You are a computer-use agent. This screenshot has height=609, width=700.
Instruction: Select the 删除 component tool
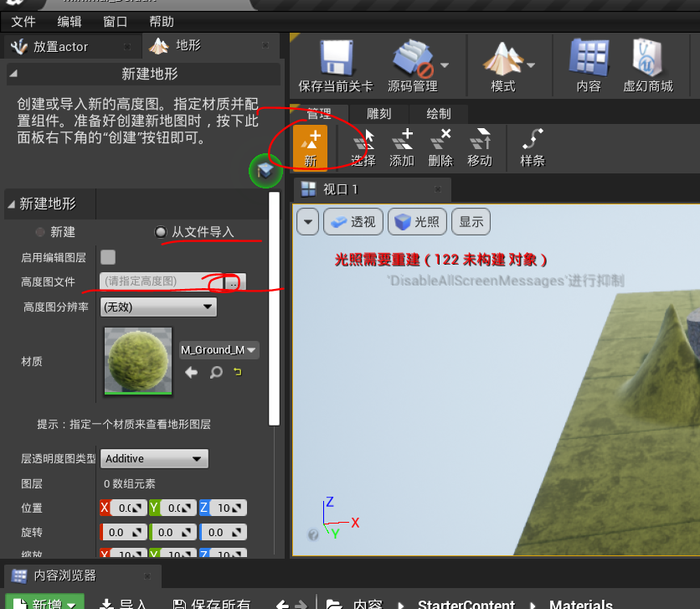click(440, 147)
